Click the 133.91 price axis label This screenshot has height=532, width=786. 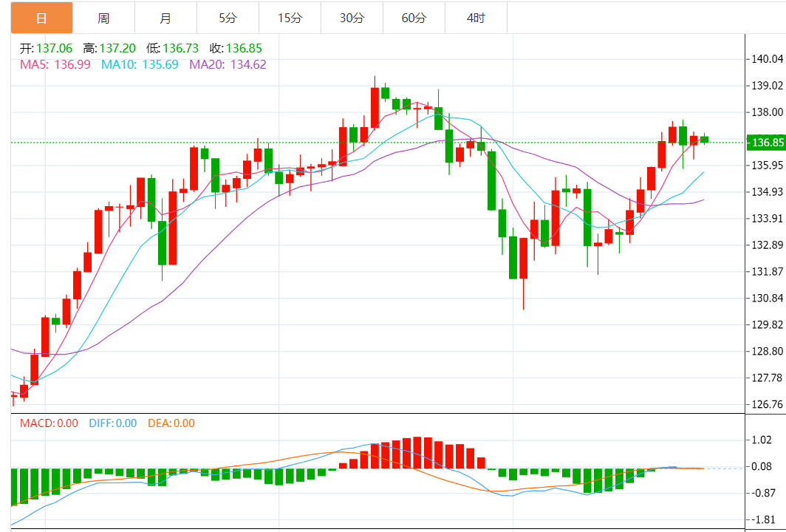tap(768, 219)
